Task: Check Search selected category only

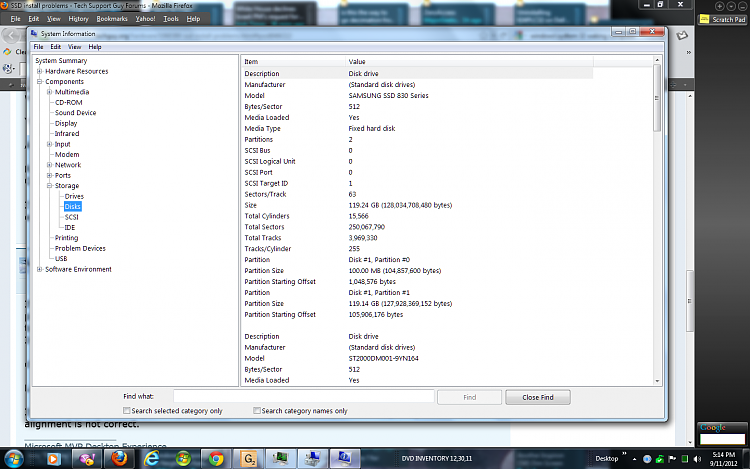Action: coord(127,411)
